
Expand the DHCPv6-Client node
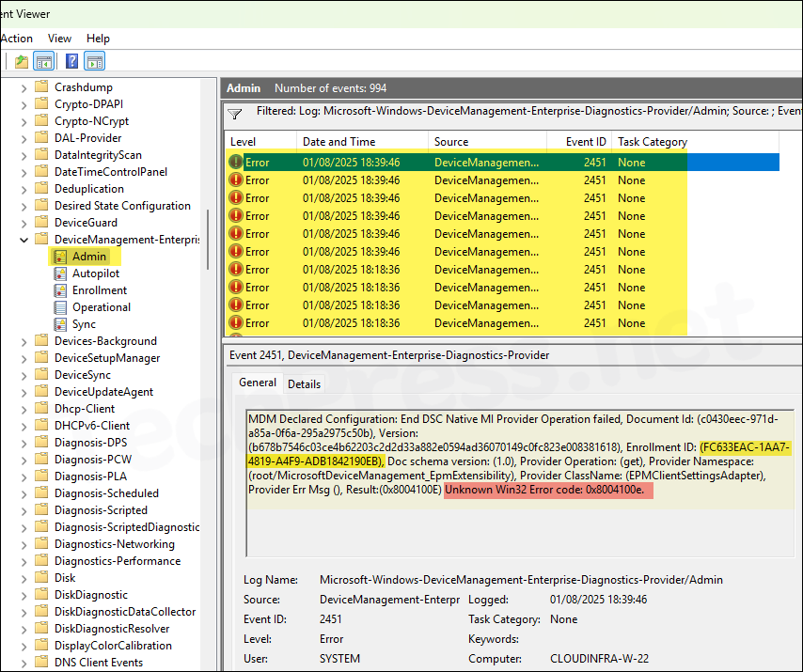click(24, 427)
